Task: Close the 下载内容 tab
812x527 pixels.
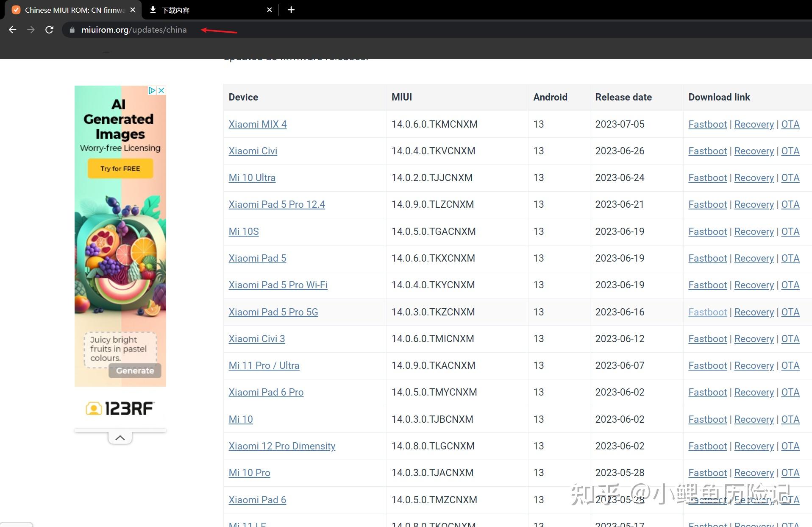Action: pos(270,10)
